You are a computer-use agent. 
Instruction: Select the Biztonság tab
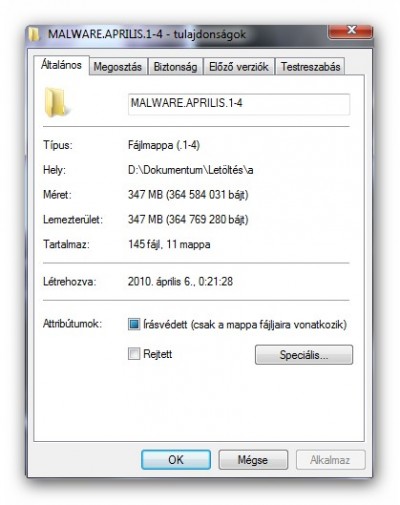[175, 67]
